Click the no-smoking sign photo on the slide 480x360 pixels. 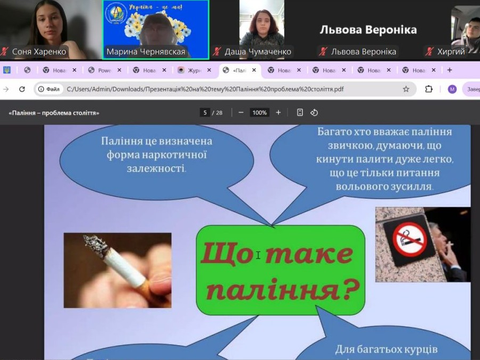[x=423, y=245]
